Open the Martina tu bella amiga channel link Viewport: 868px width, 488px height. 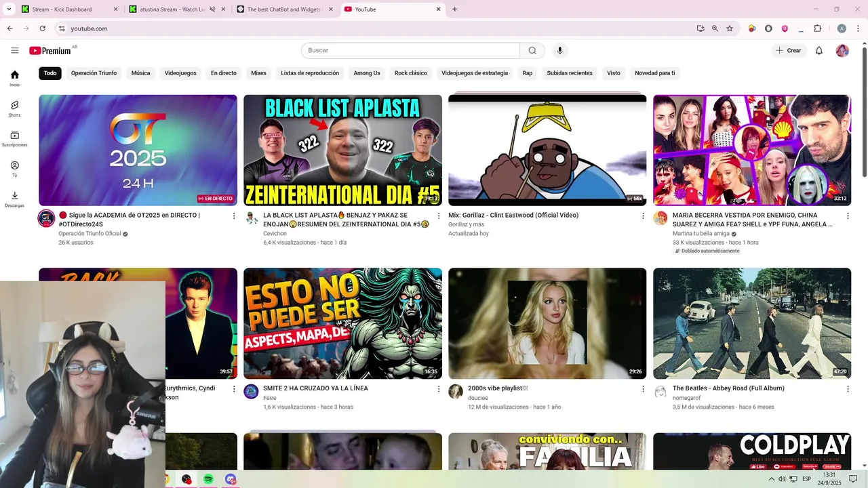pos(701,234)
